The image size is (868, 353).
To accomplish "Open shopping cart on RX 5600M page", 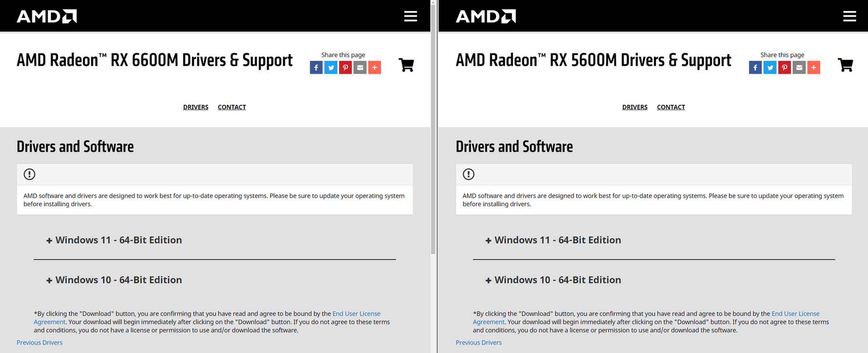I will (x=845, y=65).
